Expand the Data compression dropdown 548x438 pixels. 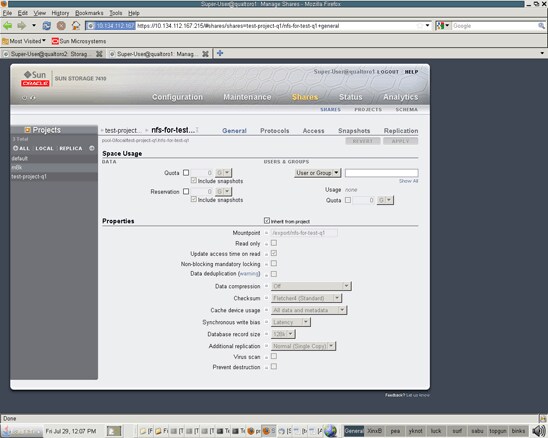click(x=311, y=286)
